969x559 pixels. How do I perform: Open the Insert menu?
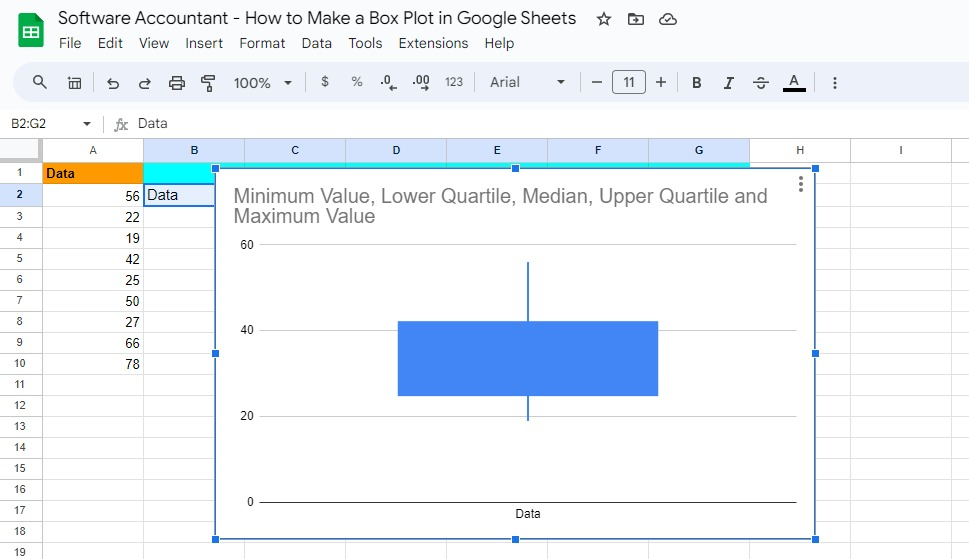pyautogui.click(x=204, y=43)
